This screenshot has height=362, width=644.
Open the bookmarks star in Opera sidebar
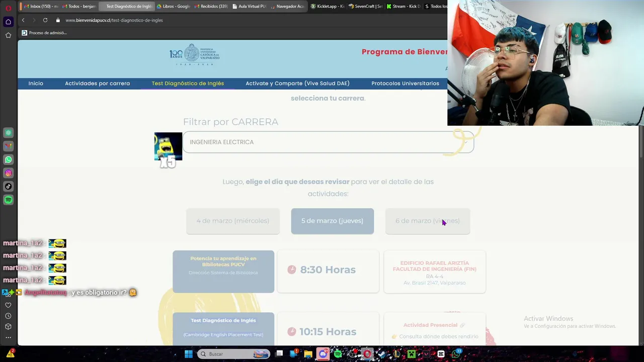(x=8, y=35)
